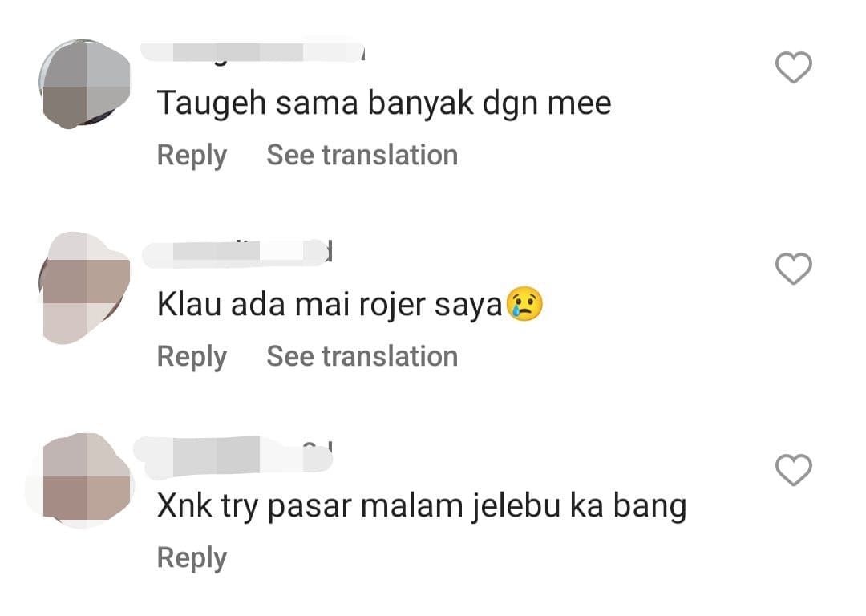The height and width of the screenshot is (616, 866).
Task: Like the "Taugeh sama banyak dgn mee" comment
Action: (x=794, y=67)
